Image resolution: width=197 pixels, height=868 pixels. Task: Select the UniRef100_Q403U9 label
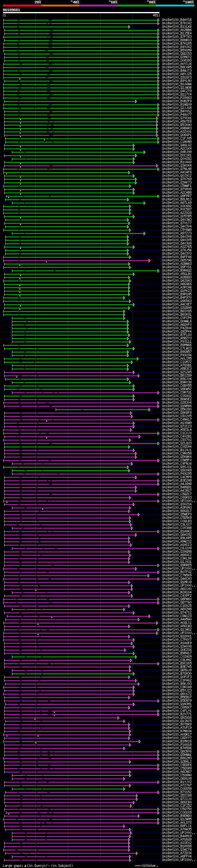click(x=177, y=244)
